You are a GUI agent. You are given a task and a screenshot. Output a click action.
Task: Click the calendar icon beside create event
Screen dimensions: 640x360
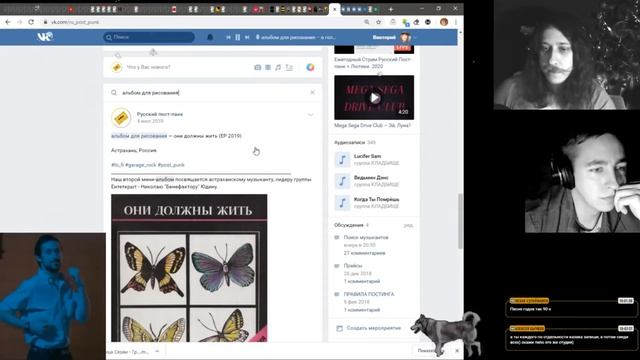(339, 328)
